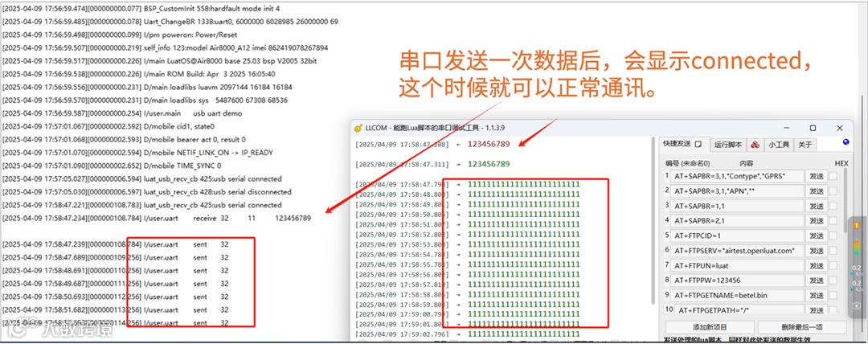The image size is (868, 344).
Task: Click log line 'receive 32 11 123456789'
Action: 158,219
